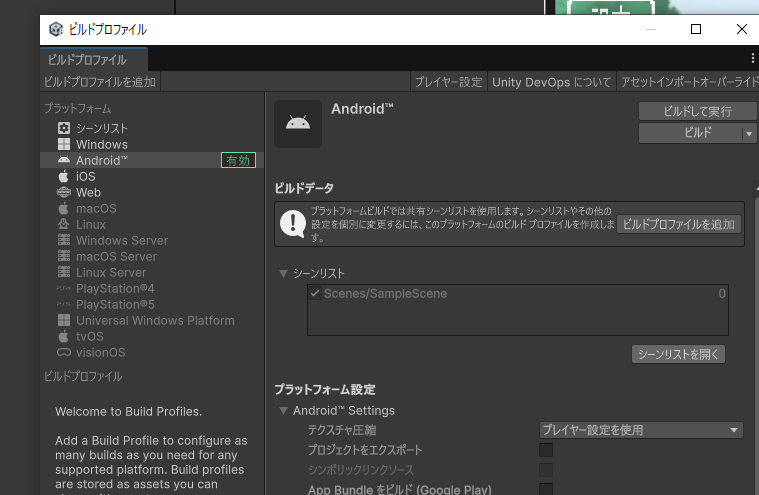This screenshot has width=759, height=495.
Task: Click the exclamation info icon in Build Data
Action: 293,224
